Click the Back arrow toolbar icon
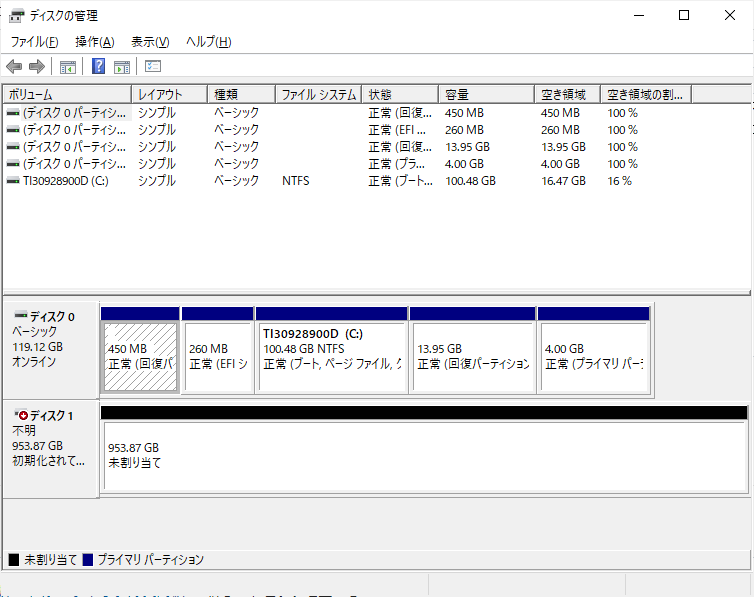The width and height of the screenshot is (754, 597). click(x=14, y=67)
